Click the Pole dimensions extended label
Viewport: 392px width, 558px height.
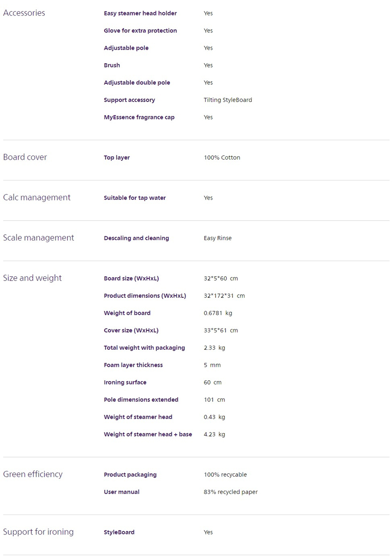(141, 399)
